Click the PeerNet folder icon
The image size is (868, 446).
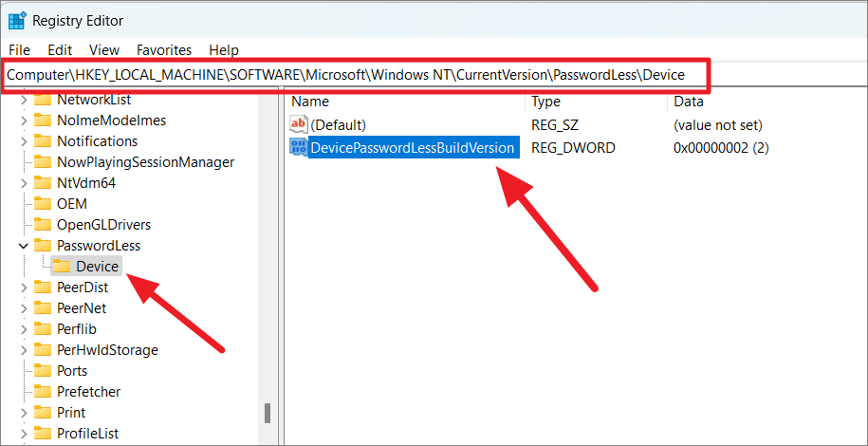[43, 308]
